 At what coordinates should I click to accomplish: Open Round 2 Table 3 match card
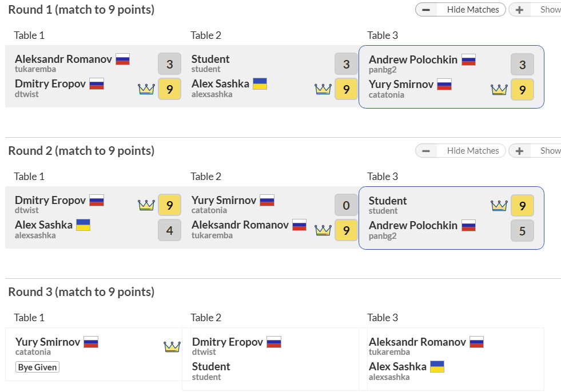(451, 218)
